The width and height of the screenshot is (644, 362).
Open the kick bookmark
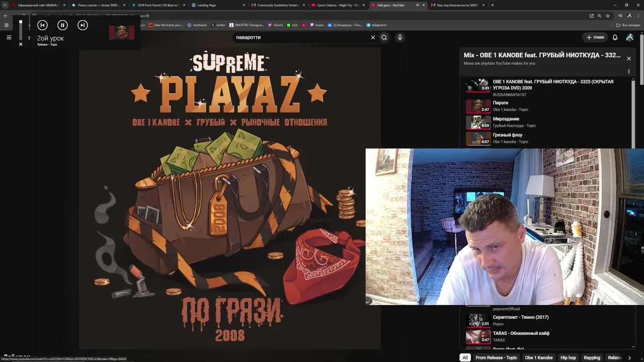point(292,25)
